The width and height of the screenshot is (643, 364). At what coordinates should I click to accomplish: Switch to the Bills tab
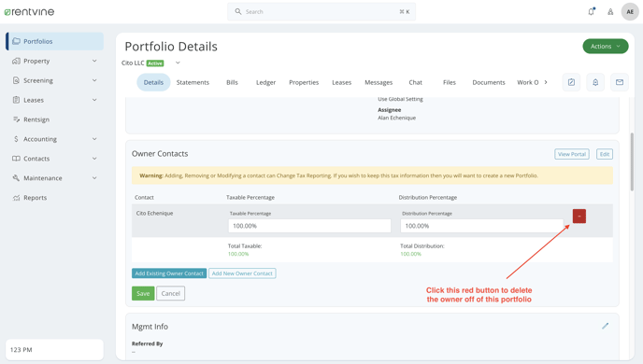tap(232, 82)
